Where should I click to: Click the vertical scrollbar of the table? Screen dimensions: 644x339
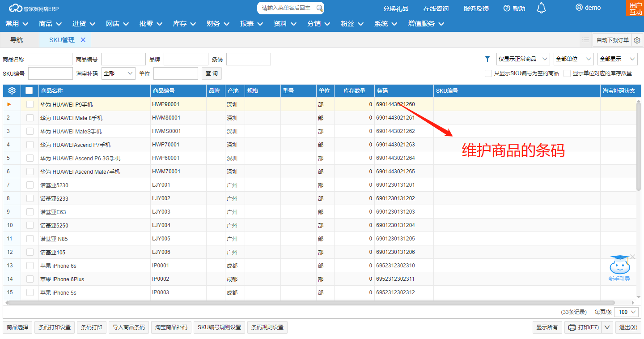[x=639, y=146]
